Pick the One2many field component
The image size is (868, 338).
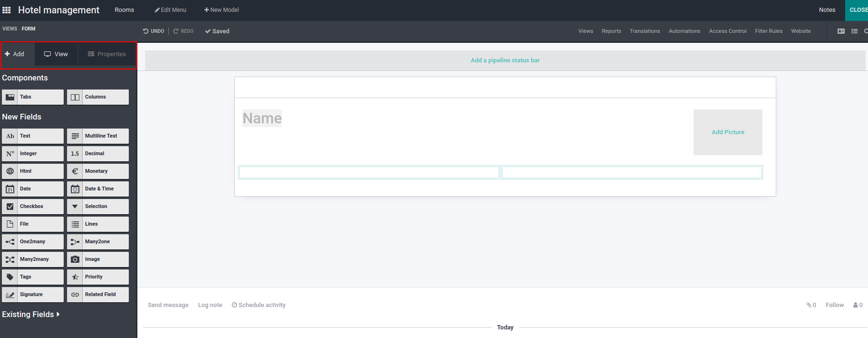point(33,242)
